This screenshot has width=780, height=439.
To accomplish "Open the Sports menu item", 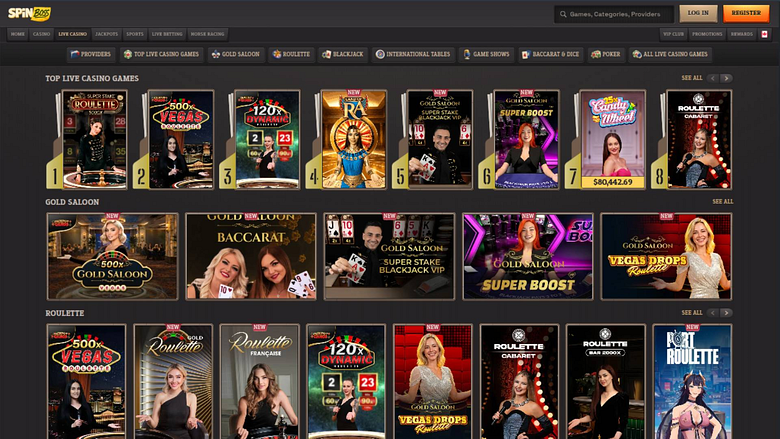I will click(x=135, y=34).
